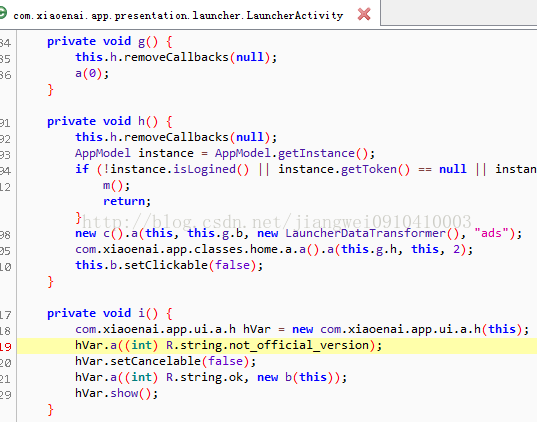This screenshot has width=537, height=422.
Task: Click the method name i declaration
Action: pyautogui.click(x=141, y=313)
